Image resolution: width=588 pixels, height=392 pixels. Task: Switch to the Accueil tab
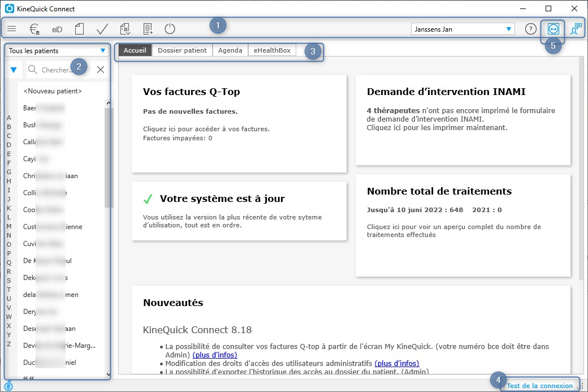click(135, 50)
